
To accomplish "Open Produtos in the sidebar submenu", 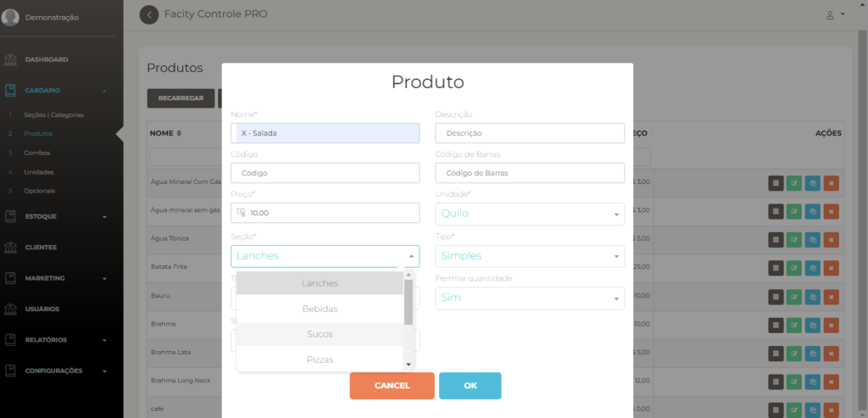I will [38, 134].
